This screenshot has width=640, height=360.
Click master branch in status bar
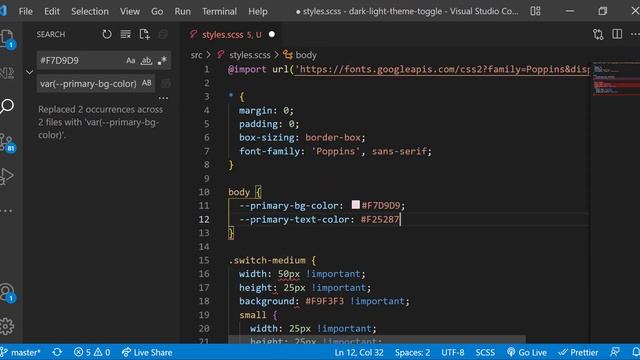pyautogui.click(x=21, y=352)
